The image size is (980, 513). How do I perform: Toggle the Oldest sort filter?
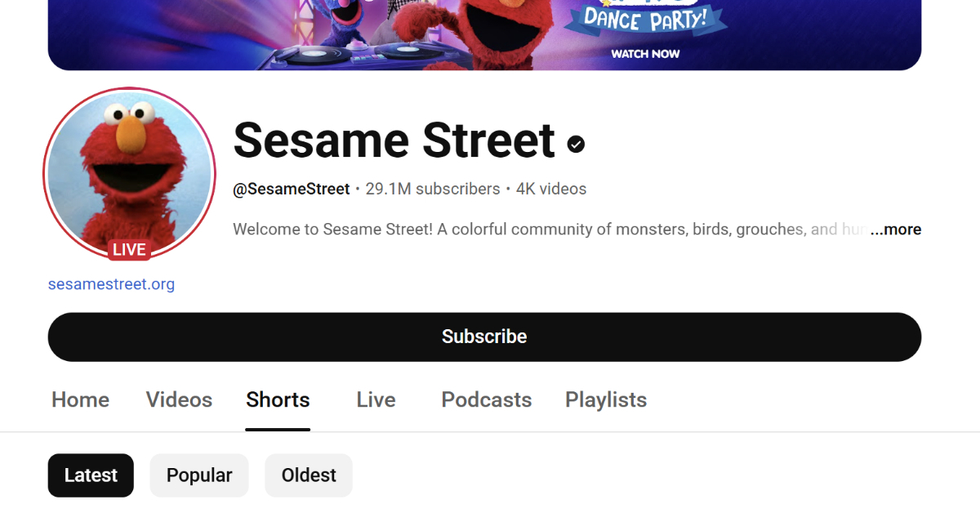pyautogui.click(x=309, y=475)
